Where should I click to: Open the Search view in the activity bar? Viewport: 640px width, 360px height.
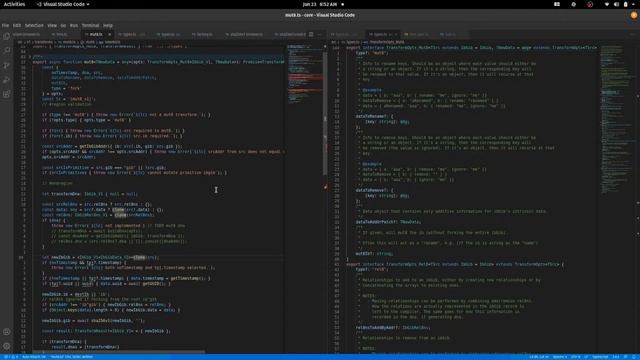point(7,51)
